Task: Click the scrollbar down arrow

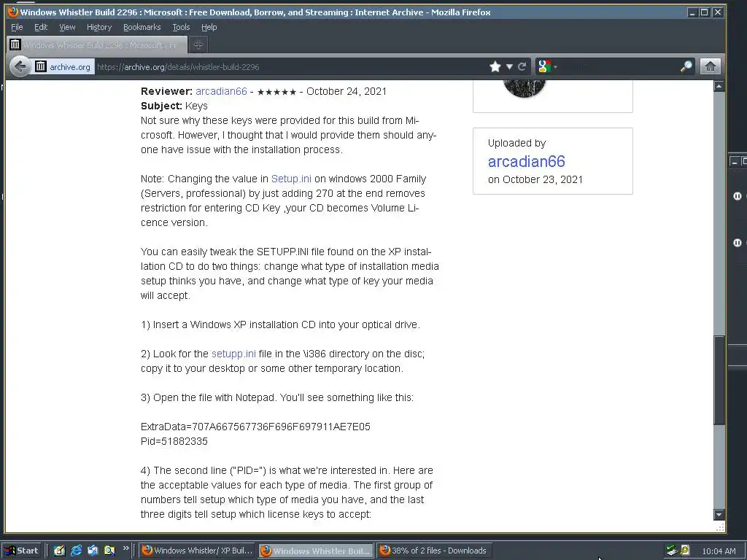Action: click(719, 514)
